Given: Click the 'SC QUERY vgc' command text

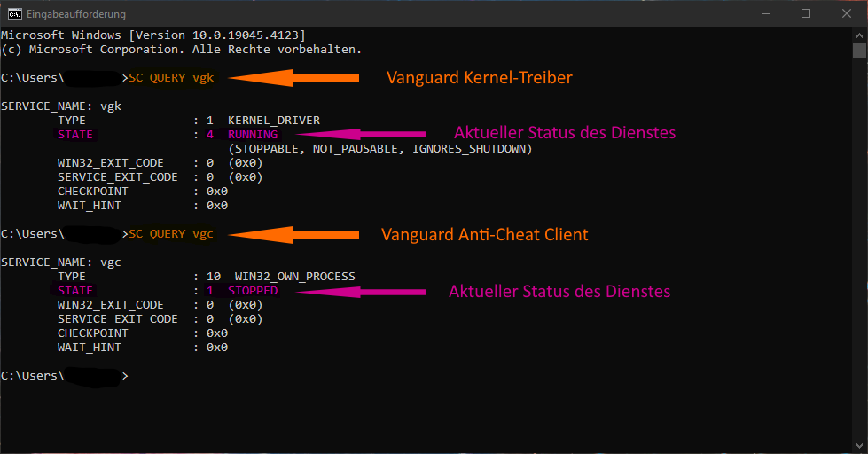Looking at the screenshot, I should [x=171, y=234].
